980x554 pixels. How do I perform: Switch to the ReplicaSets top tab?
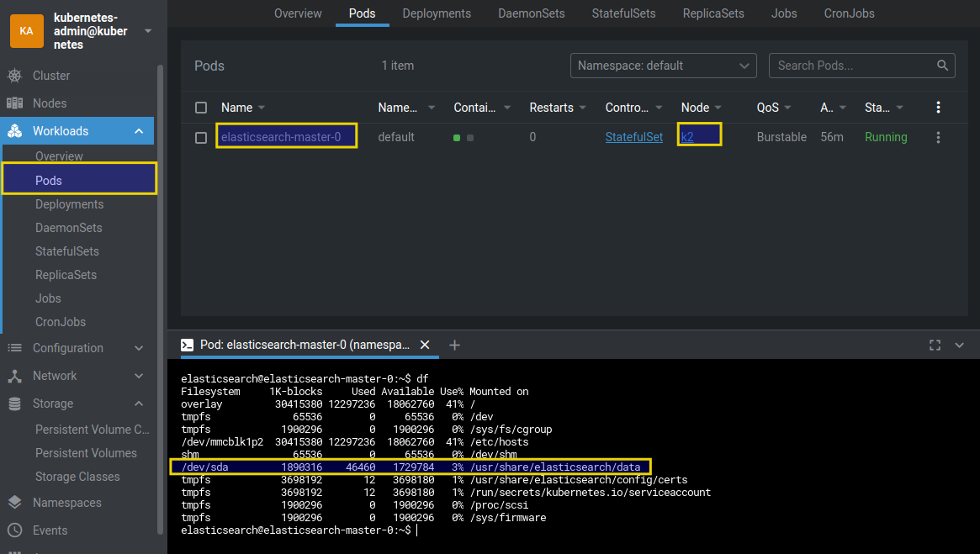click(x=713, y=13)
